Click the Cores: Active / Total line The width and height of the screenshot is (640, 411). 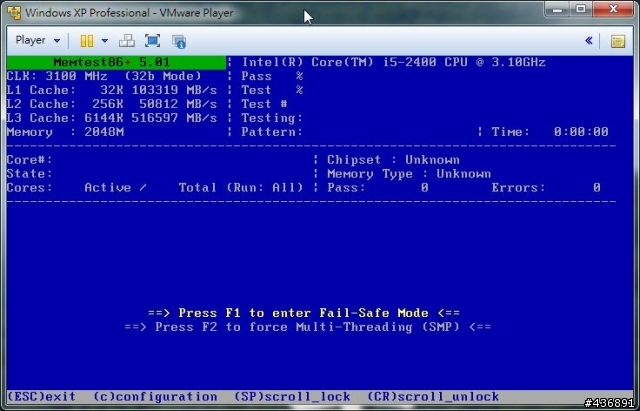click(155, 188)
